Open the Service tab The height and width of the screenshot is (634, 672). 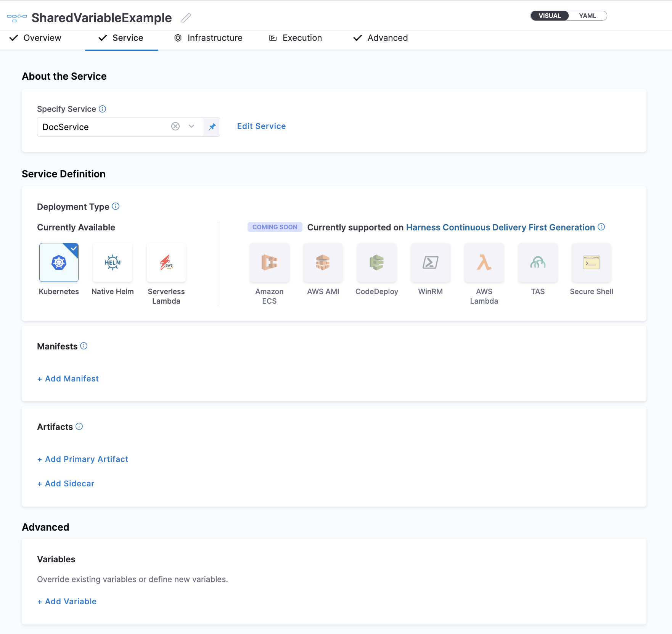click(121, 38)
